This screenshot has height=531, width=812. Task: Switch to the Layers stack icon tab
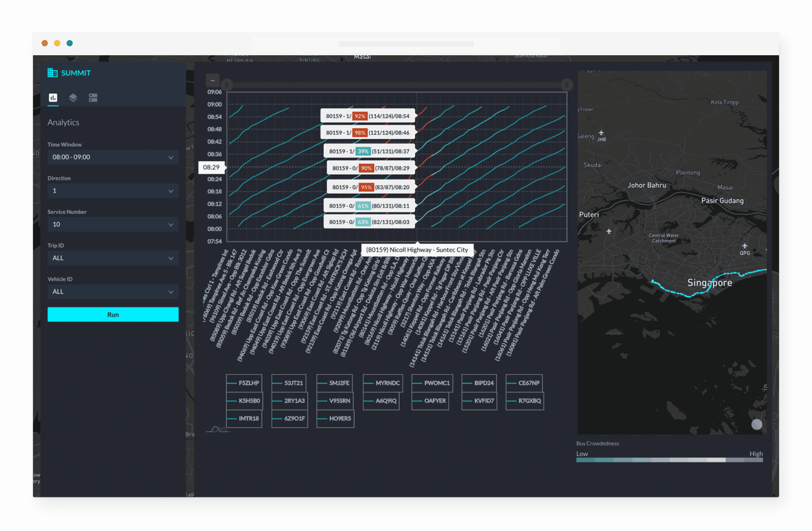(73, 98)
